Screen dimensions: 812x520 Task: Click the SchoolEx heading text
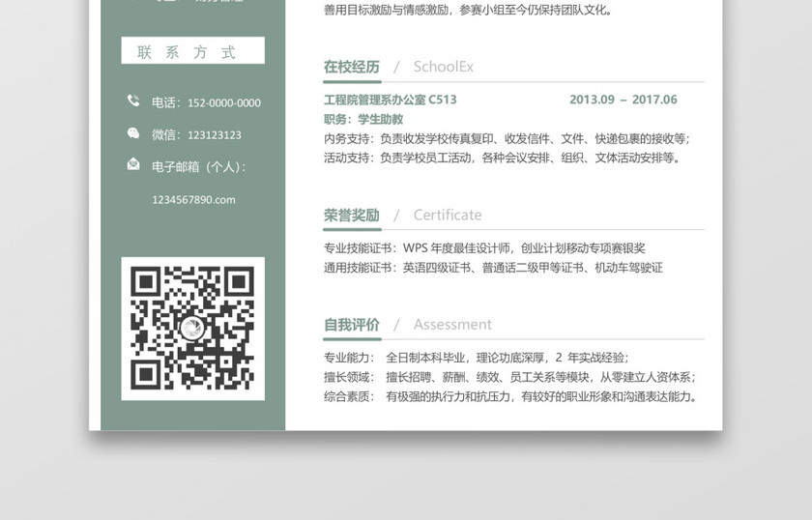(444, 67)
